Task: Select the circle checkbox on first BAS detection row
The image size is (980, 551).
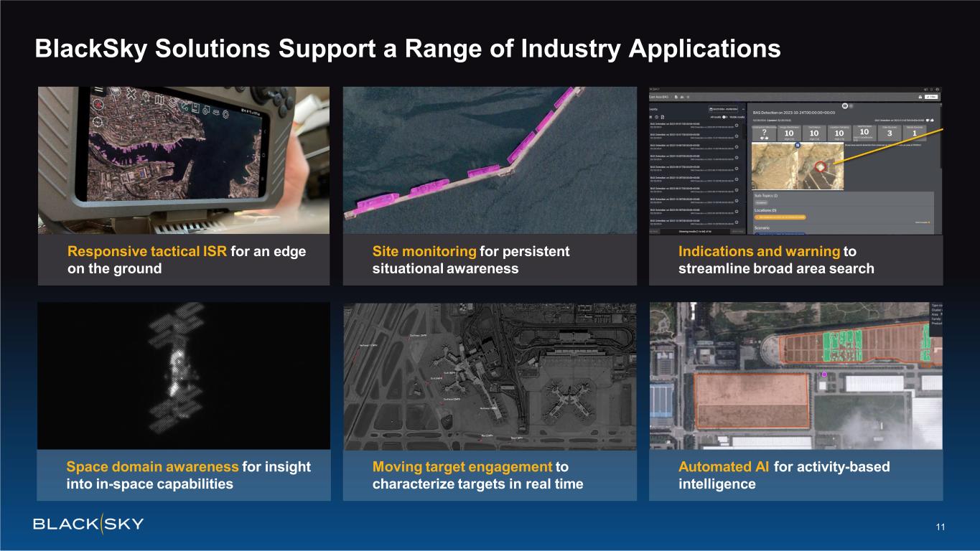Action: pyautogui.click(x=737, y=125)
